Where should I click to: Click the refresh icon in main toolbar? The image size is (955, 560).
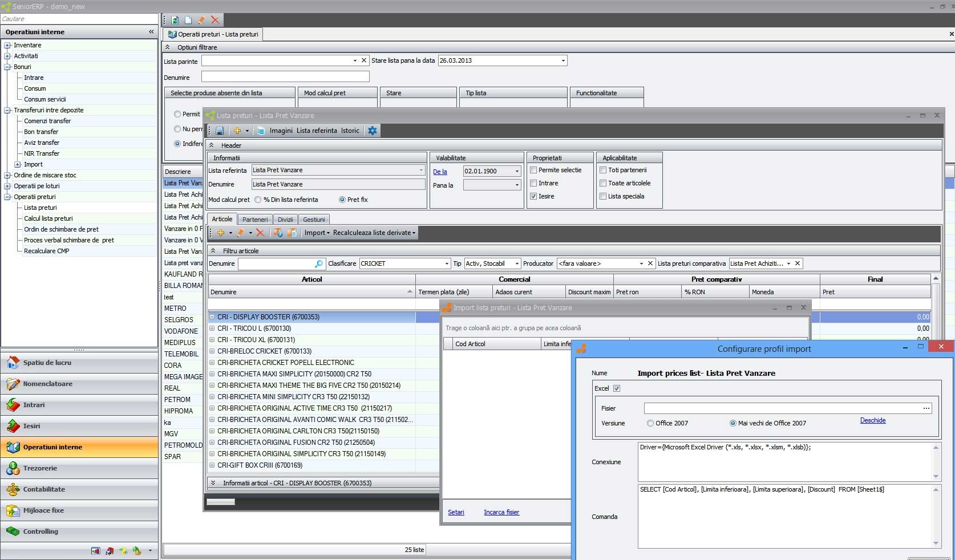(x=175, y=20)
